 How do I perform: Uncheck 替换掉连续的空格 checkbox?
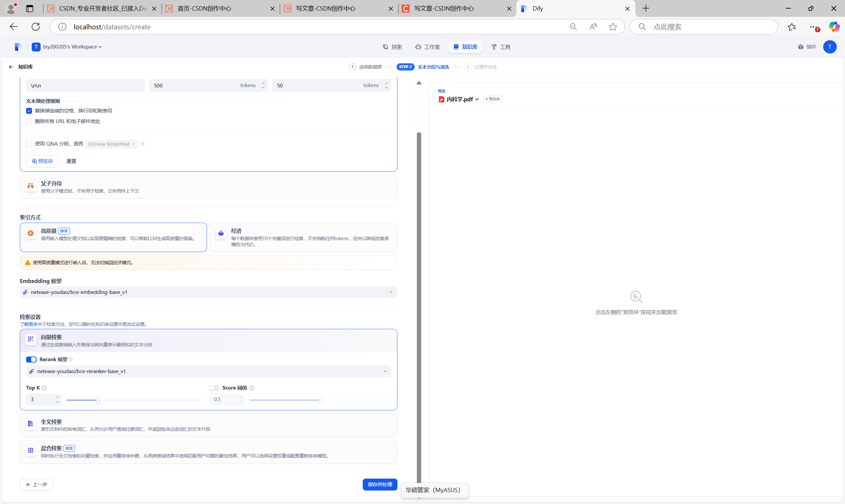(x=29, y=111)
